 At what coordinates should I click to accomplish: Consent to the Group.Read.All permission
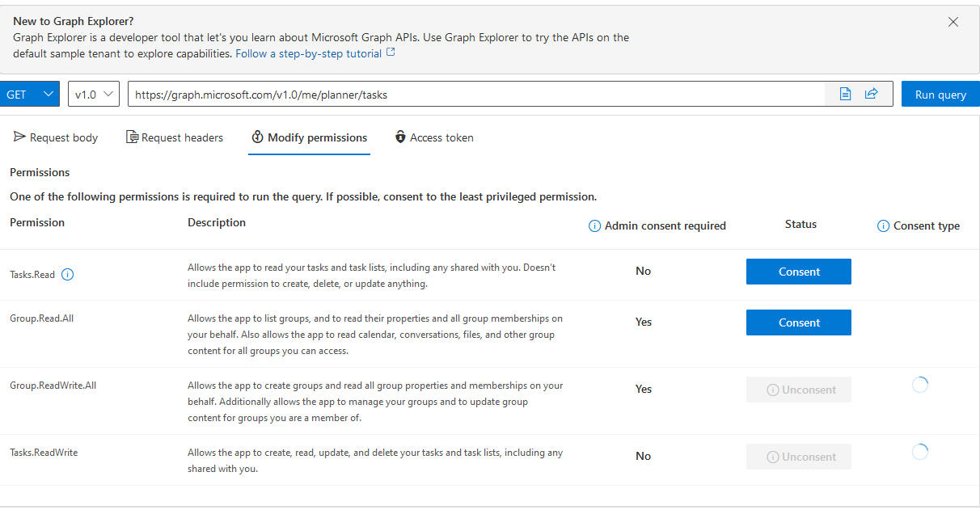(x=799, y=322)
